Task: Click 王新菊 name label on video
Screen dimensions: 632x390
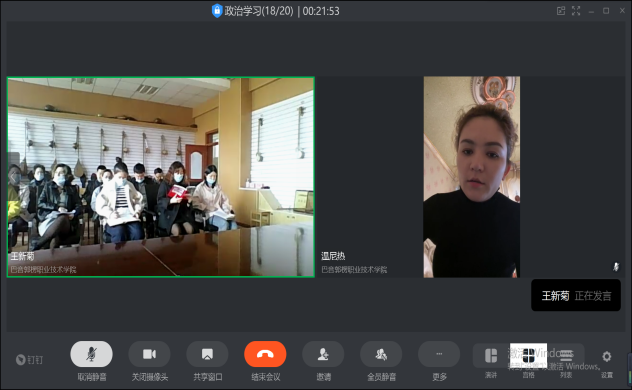Action: click(x=22, y=256)
